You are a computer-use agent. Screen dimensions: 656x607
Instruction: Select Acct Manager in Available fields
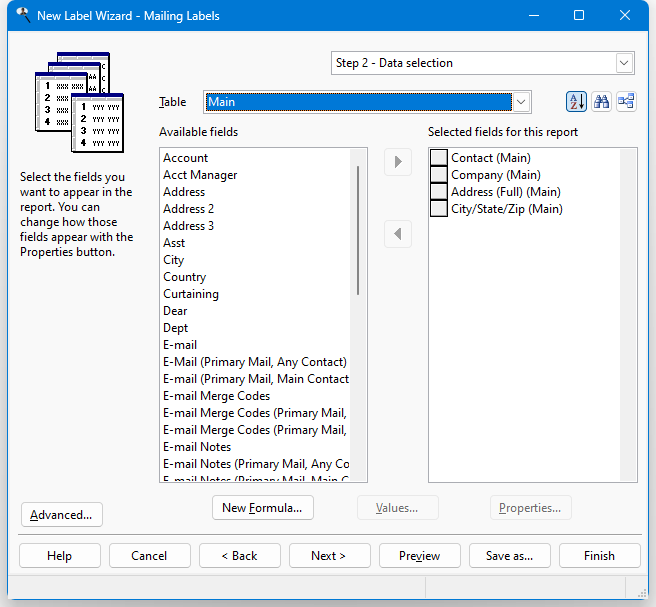(200, 175)
